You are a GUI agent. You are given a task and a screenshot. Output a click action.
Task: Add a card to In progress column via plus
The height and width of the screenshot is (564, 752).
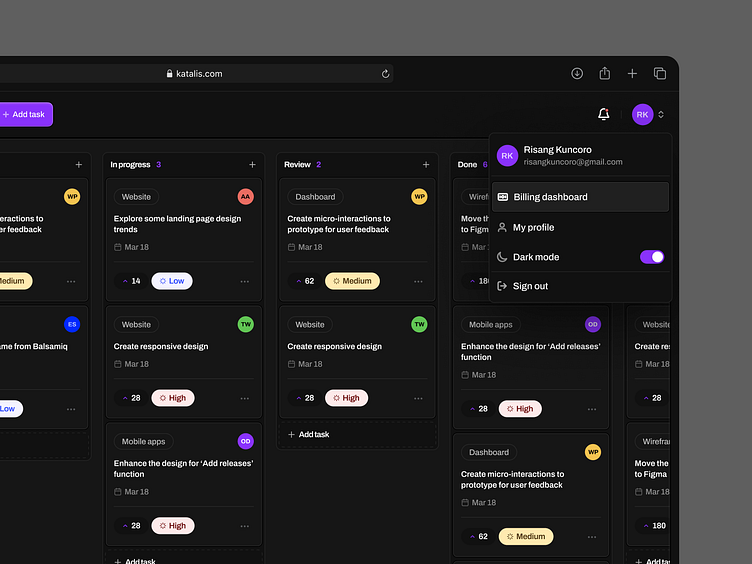(x=252, y=164)
